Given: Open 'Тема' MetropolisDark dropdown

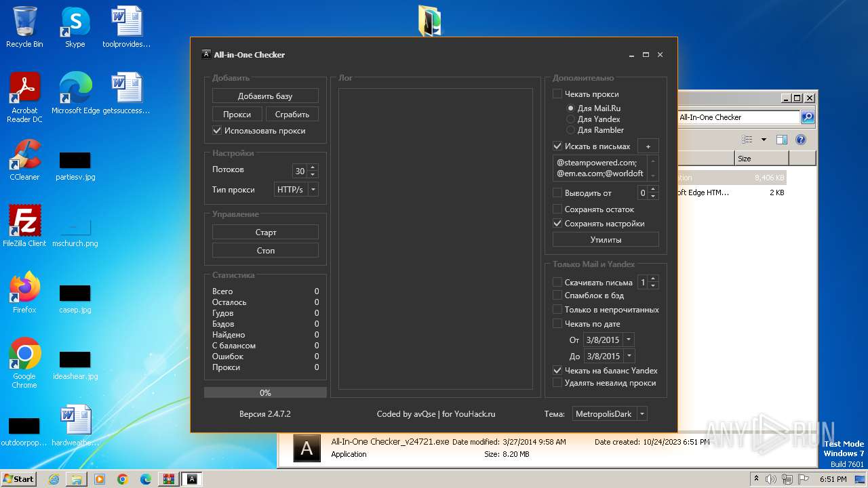Looking at the screenshot, I should pos(642,414).
